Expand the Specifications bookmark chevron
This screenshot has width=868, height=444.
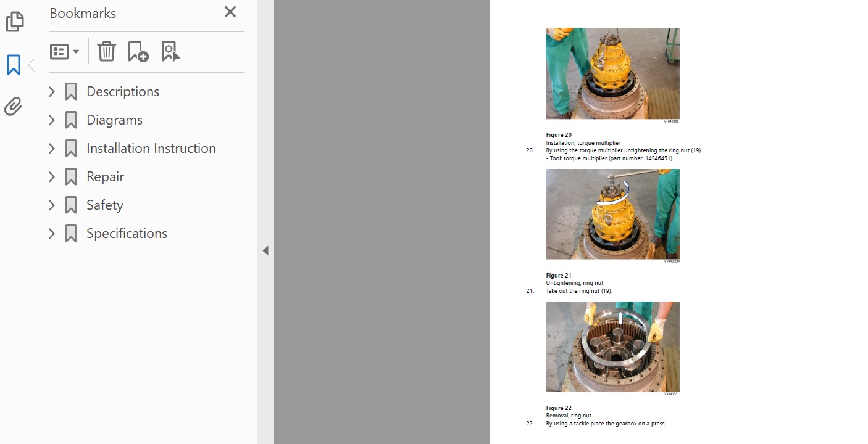52,234
